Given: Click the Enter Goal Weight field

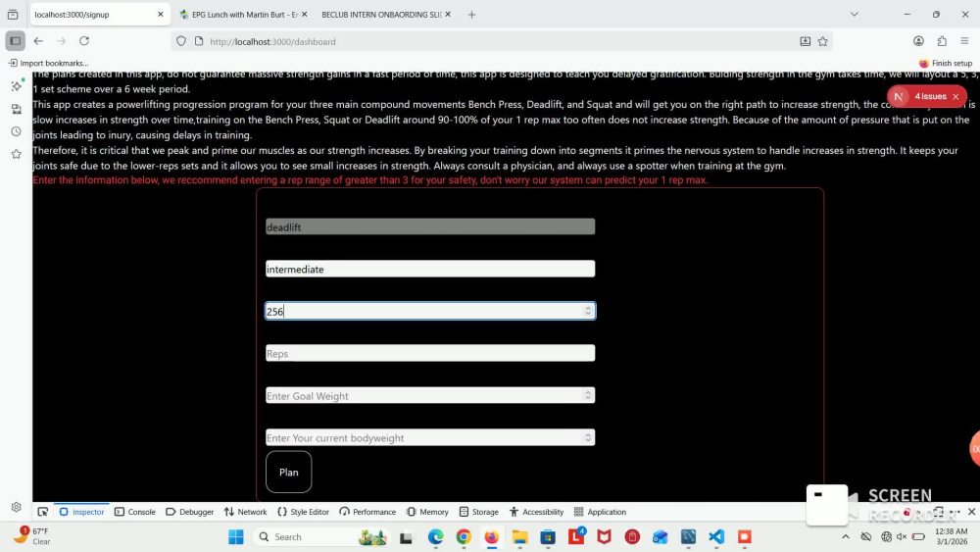Looking at the screenshot, I should tap(430, 396).
